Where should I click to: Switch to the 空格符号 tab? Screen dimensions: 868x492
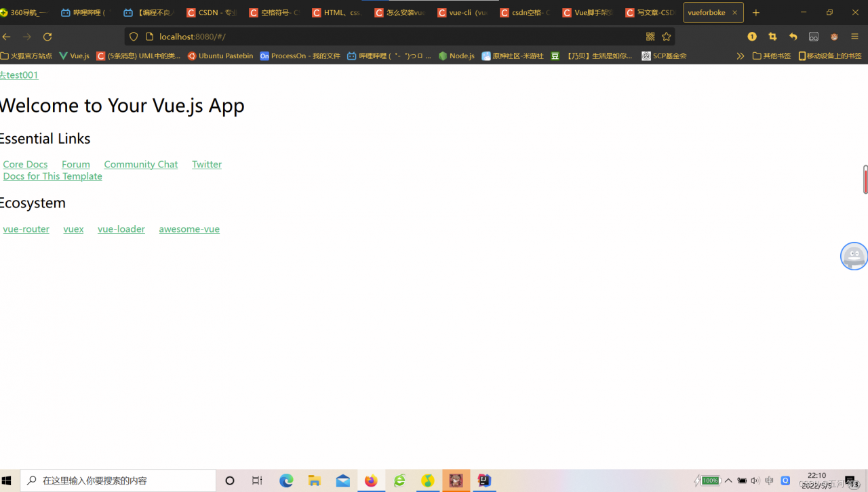(x=274, y=12)
